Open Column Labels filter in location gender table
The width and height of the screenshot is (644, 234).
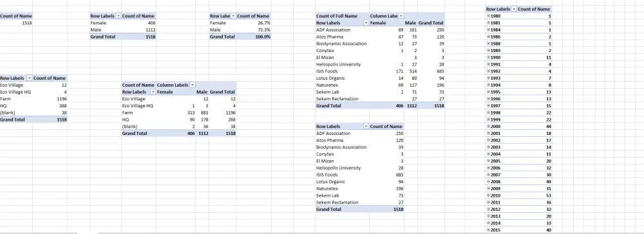click(x=192, y=85)
